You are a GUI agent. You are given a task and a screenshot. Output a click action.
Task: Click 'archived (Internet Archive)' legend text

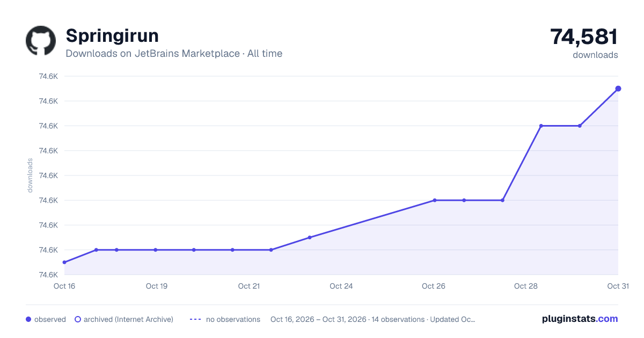[x=128, y=319]
